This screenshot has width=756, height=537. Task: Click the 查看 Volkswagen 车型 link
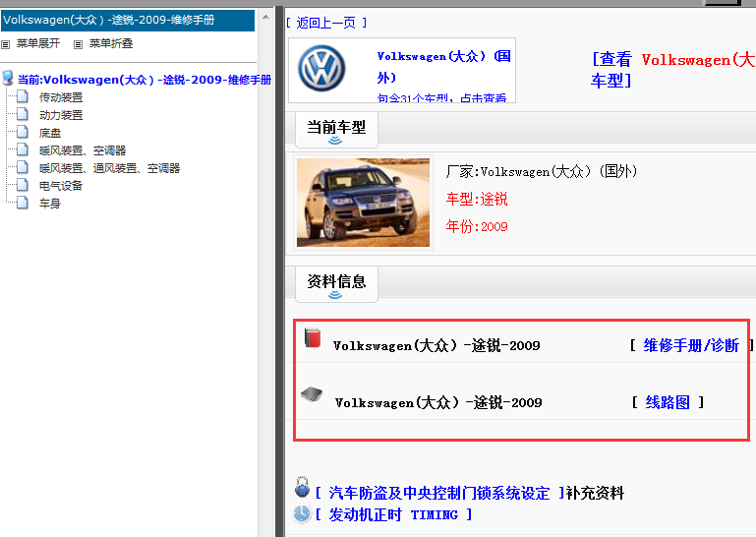tap(673, 70)
